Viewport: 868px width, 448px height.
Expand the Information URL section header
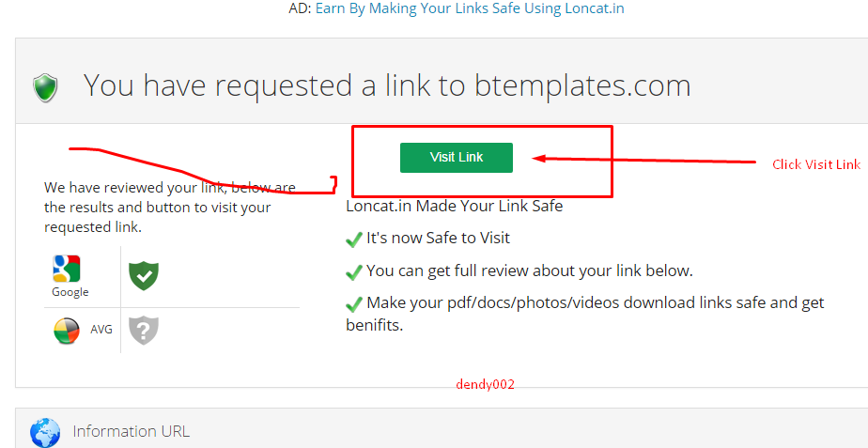131,431
